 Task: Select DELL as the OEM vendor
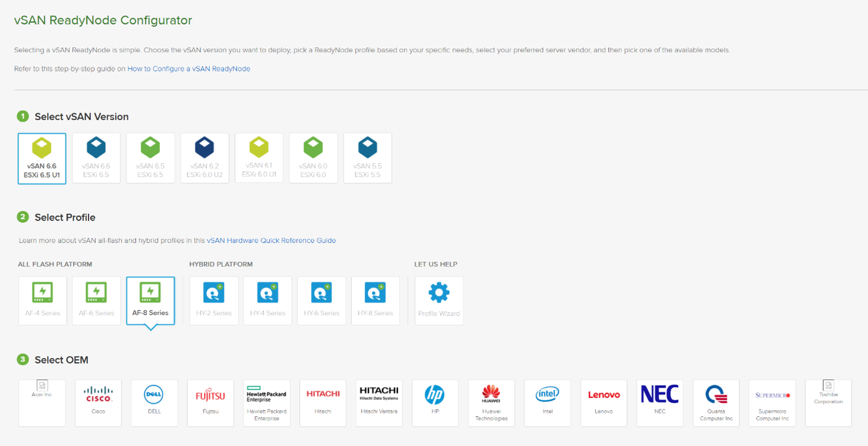(154, 403)
